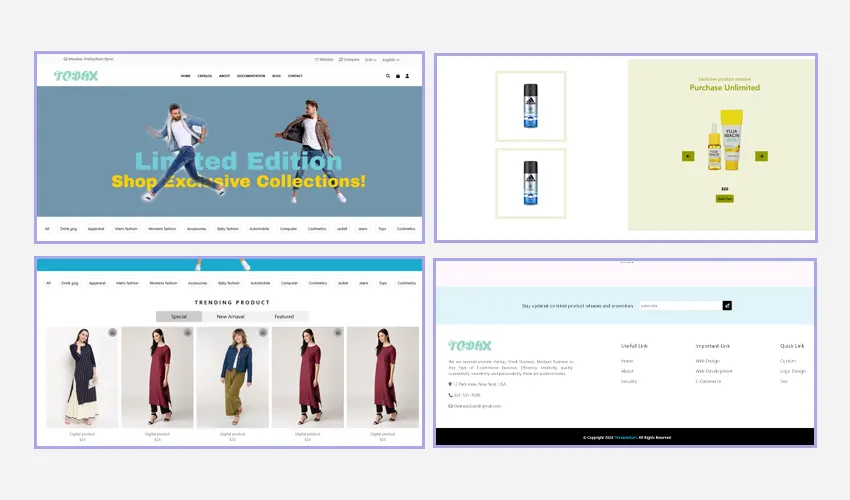Click the TODAX logo in the site header
Viewport: 850px width, 500px height.
click(76, 76)
